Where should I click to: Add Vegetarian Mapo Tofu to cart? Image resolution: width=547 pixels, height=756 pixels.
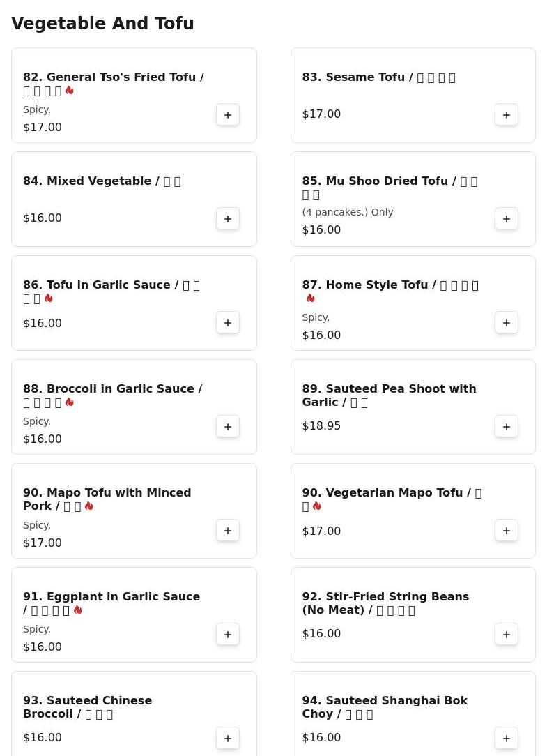tap(507, 531)
